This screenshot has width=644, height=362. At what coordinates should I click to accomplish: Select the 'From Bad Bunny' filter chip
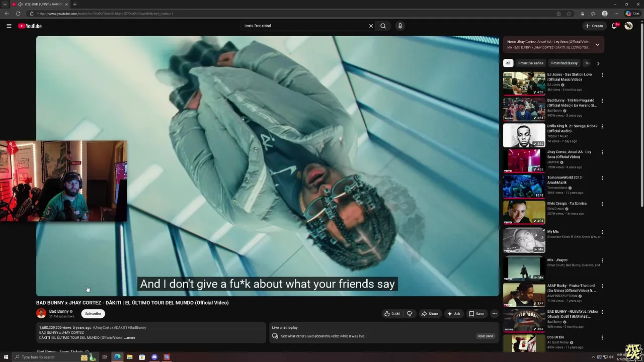pyautogui.click(x=565, y=63)
